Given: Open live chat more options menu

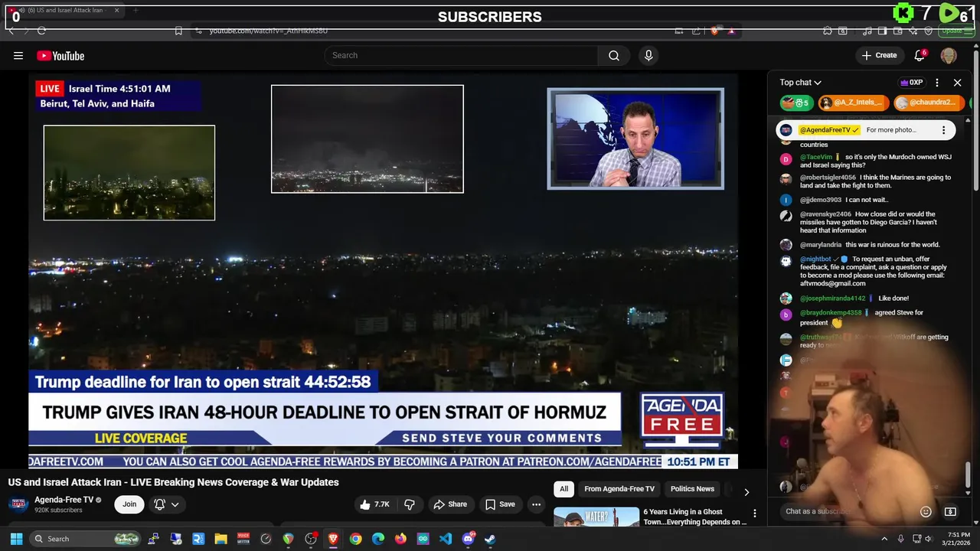Looking at the screenshot, I should click(937, 83).
